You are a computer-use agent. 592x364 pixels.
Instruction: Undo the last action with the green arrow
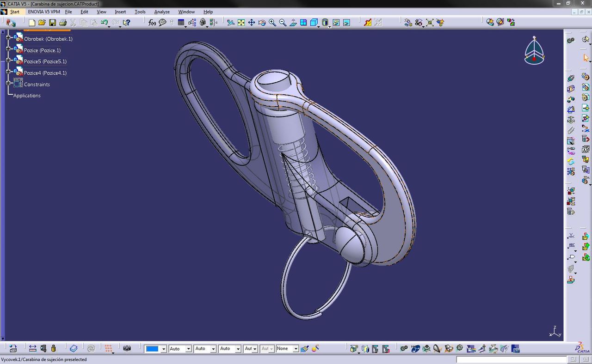click(104, 23)
